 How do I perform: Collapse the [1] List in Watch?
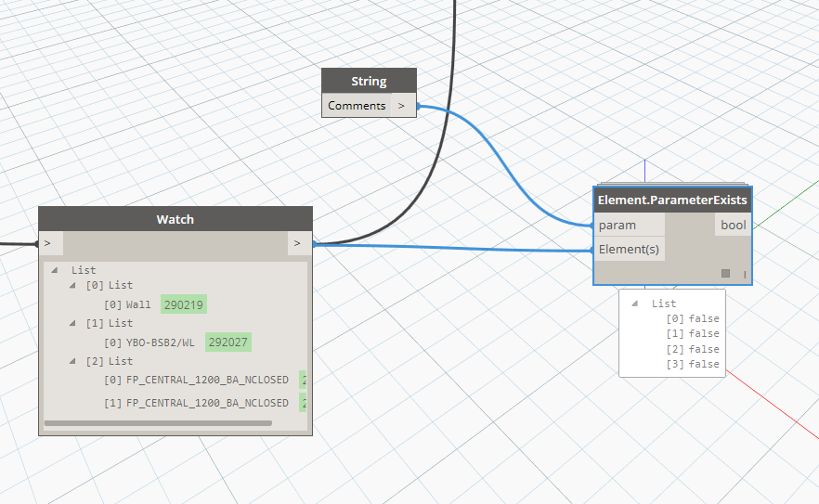tap(73, 323)
